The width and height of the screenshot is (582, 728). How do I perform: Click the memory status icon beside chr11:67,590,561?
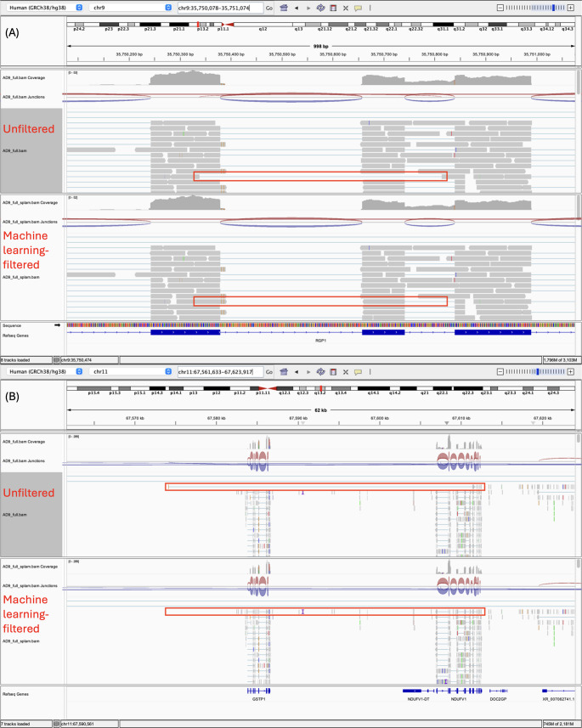tap(57, 724)
